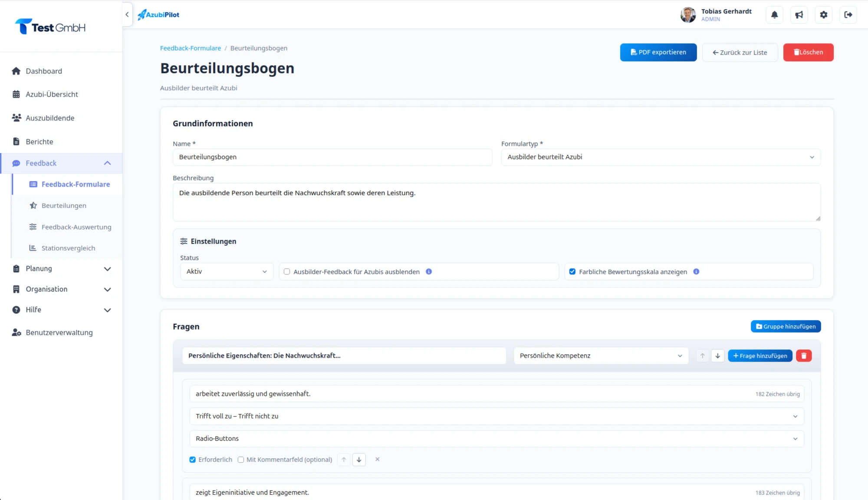Click Frage hinzufügen button
868x500 pixels.
point(760,356)
